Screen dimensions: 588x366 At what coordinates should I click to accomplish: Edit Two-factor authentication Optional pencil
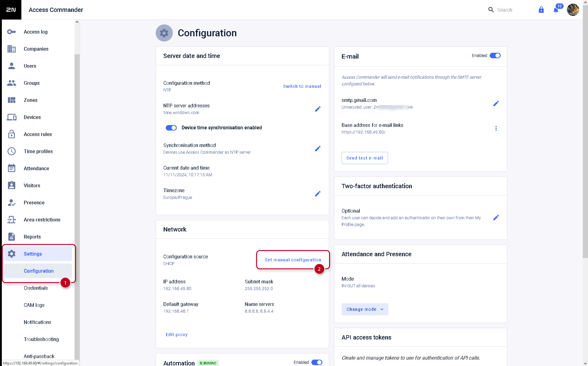pos(496,218)
